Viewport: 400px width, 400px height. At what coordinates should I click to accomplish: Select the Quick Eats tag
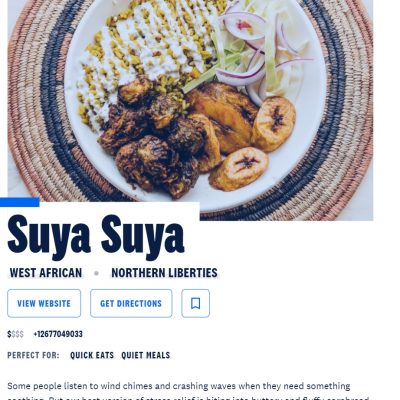tap(92, 355)
